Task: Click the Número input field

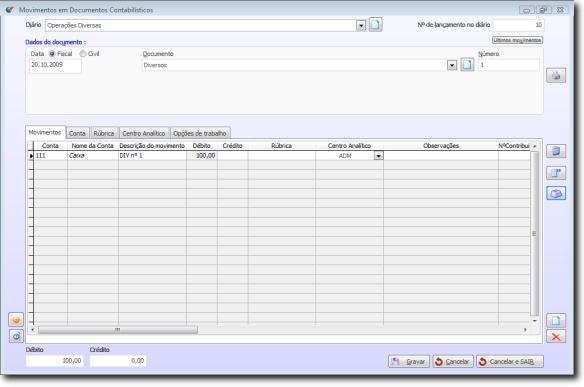Action: pos(509,65)
